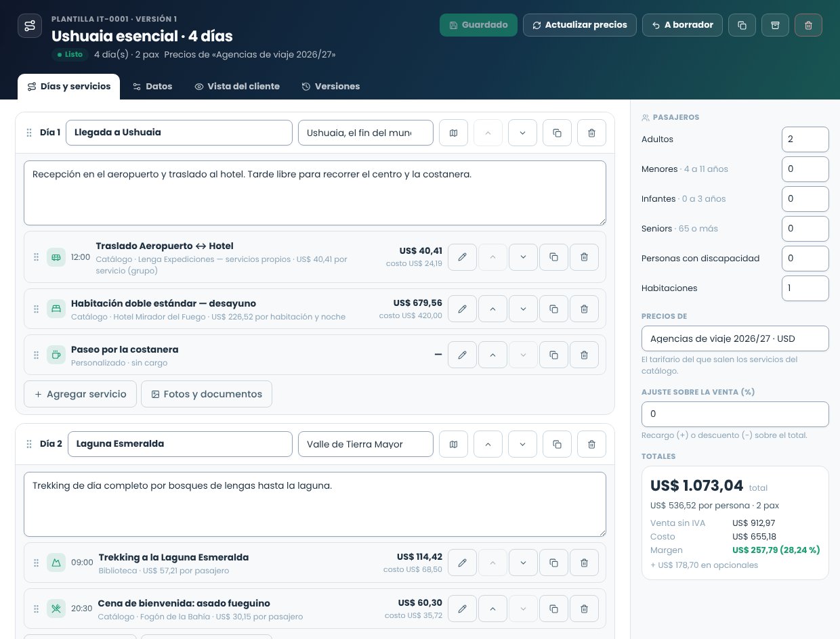The image size is (840, 639).
Task: Click the app logo icon beside the title
Action: pos(30,26)
